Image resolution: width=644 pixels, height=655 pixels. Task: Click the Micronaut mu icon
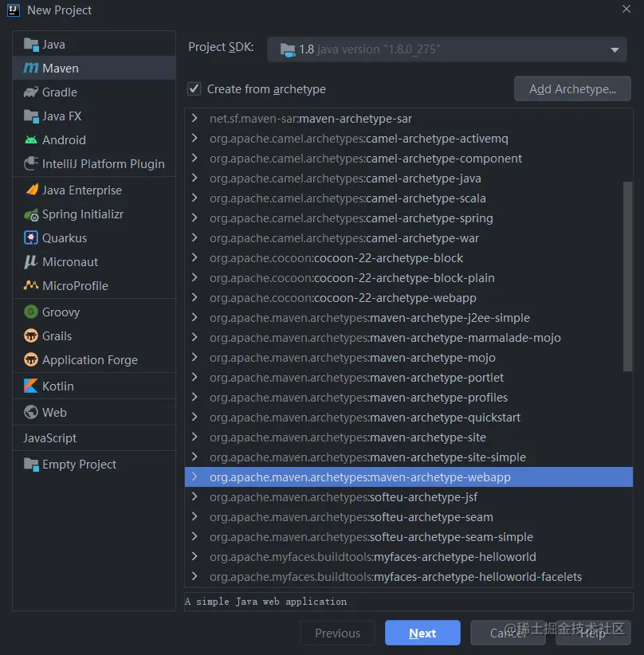coord(31,262)
